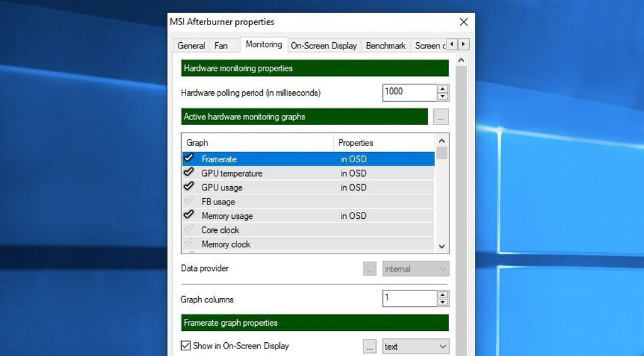
Task: Select the Memory usage row
Action: [308, 216]
